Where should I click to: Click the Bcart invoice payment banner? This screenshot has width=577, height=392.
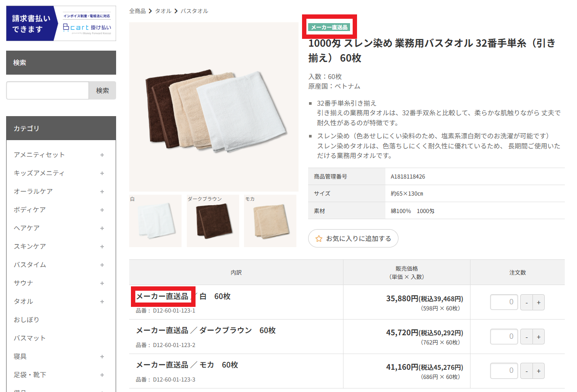[61, 24]
